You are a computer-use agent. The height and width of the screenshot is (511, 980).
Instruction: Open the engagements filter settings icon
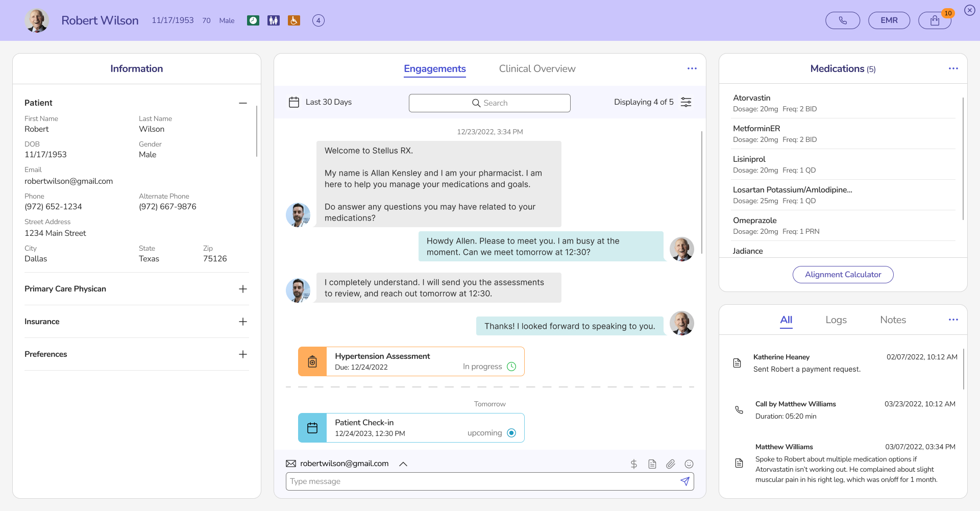[686, 102]
